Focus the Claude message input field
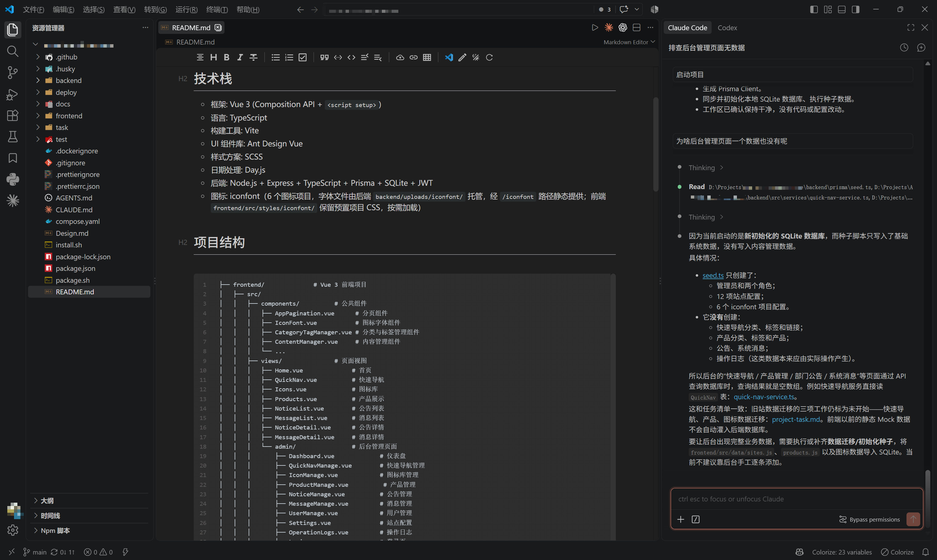This screenshot has height=560, width=937. 796,499
